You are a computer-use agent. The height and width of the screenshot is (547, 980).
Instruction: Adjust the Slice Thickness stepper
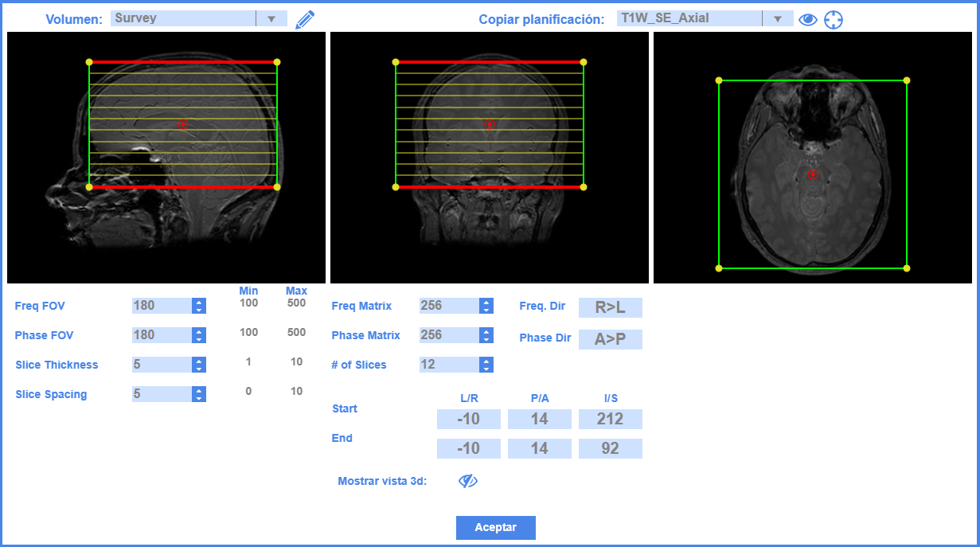[x=199, y=365]
